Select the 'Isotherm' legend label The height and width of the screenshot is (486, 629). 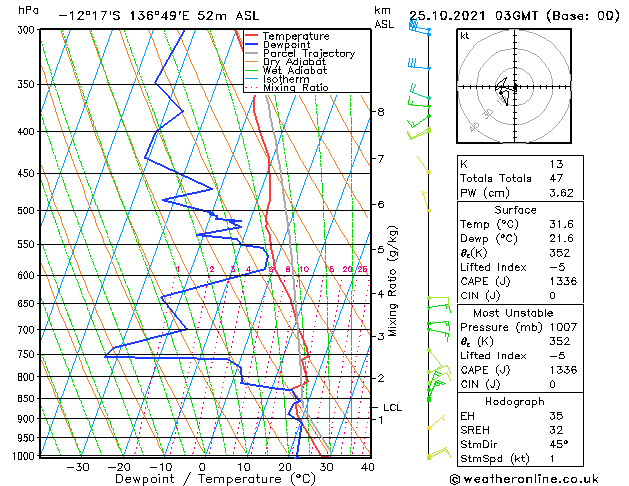pyautogui.click(x=286, y=79)
